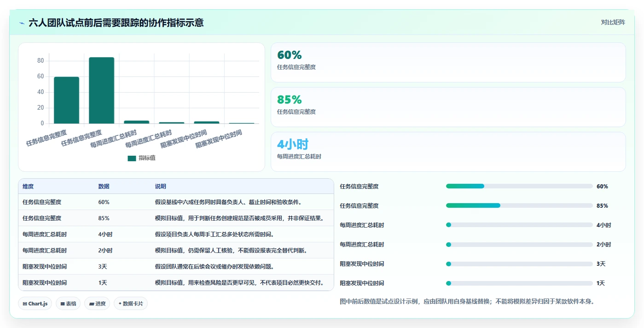Click the 说明 table column header
Viewport: 644px width, 328px height.
pyautogui.click(x=161, y=187)
